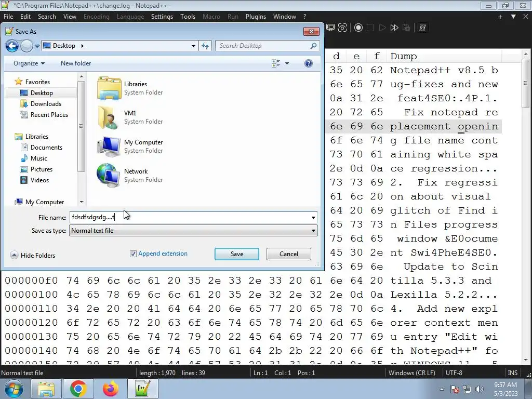Viewport: 532px width, 399px height.
Task: Click the focus/eye capture toolbar icon
Action: tap(342, 28)
